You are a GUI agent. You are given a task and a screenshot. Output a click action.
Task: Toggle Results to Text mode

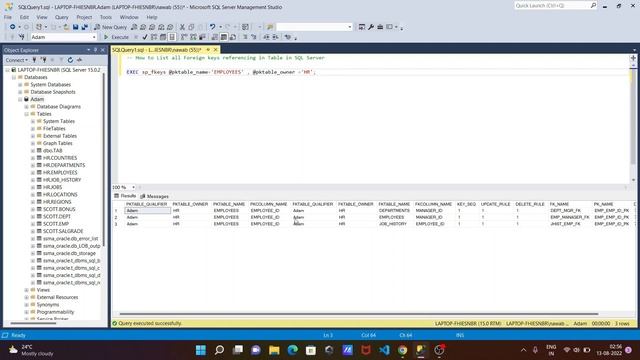[x=215, y=37]
